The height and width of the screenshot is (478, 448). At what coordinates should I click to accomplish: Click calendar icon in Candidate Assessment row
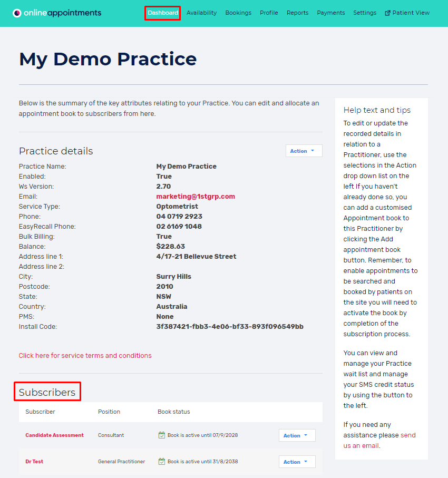pyautogui.click(x=162, y=435)
